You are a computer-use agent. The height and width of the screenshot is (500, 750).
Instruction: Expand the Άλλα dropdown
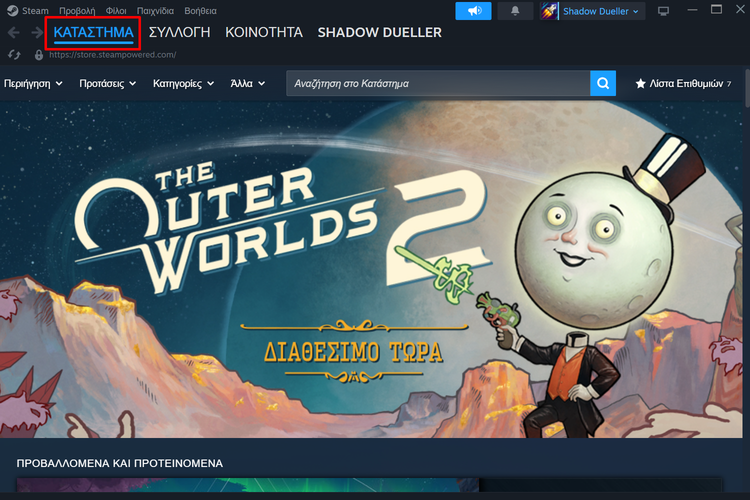pyautogui.click(x=247, y=84)
